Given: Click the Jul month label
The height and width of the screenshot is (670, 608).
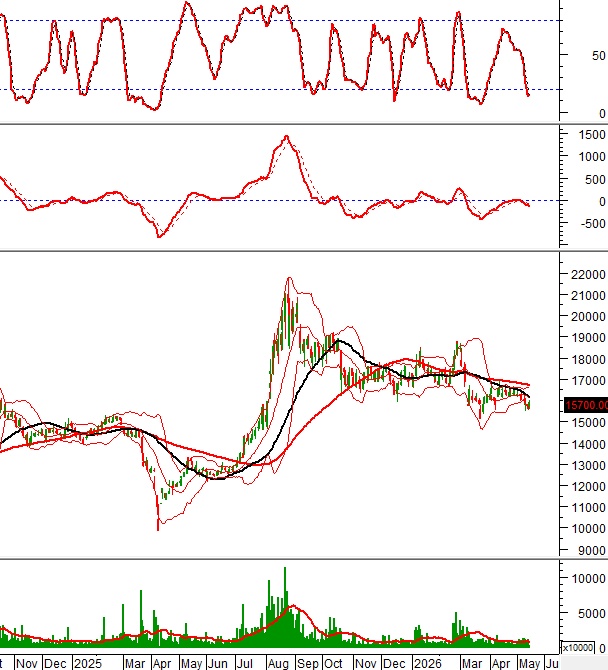Looking at the screenshot, I should point(245,664).
